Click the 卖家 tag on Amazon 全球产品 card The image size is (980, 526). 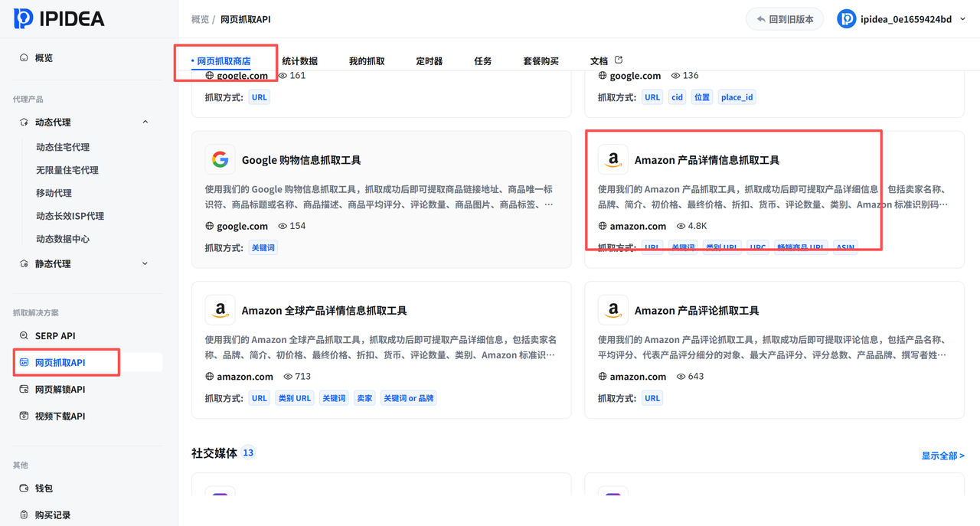coord(364,397)
